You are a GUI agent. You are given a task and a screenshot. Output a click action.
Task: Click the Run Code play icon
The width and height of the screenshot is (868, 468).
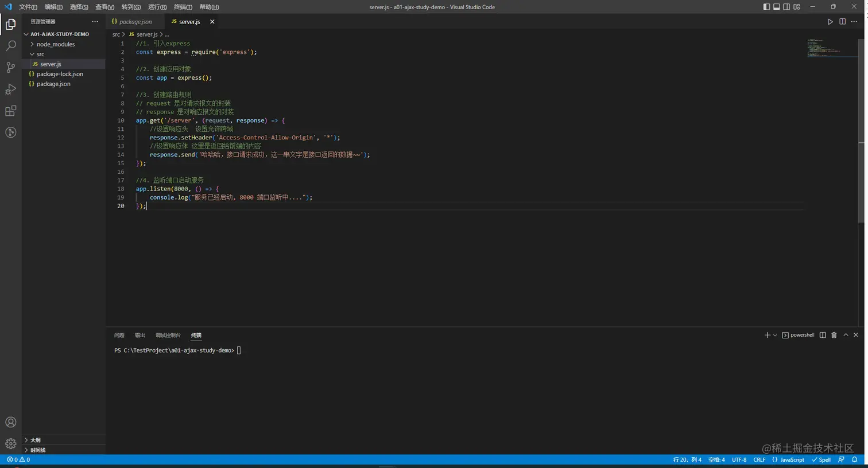[830, 22]
